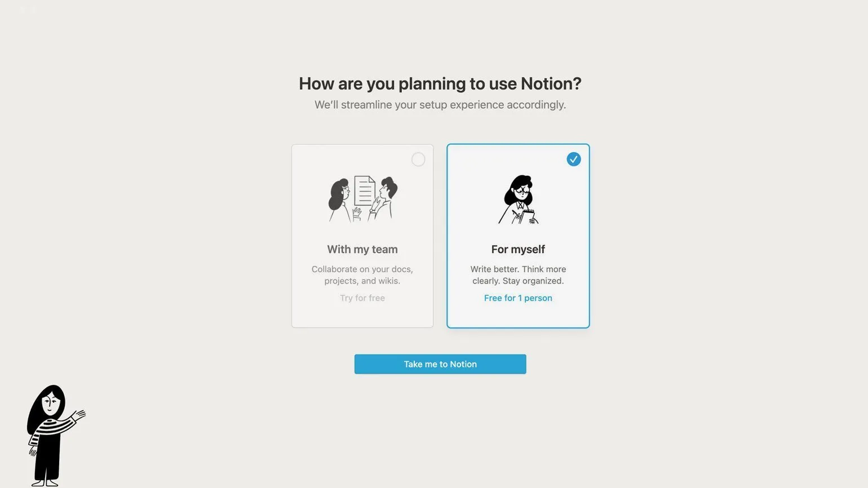The height and width of the screenshot is (488, 868).
Task: Choose the "With my team" title
Action: click(362, 249)
